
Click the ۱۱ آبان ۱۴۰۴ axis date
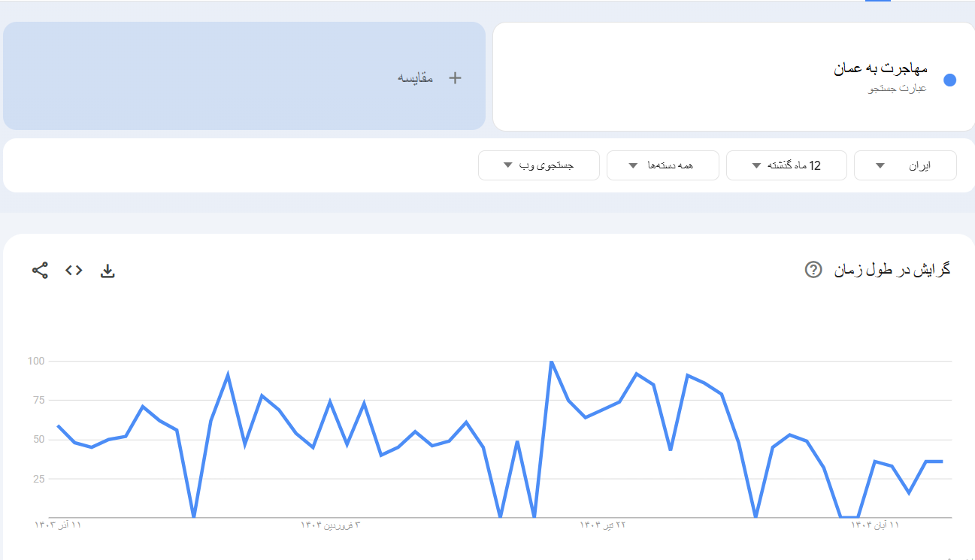(x=874, y=525)
